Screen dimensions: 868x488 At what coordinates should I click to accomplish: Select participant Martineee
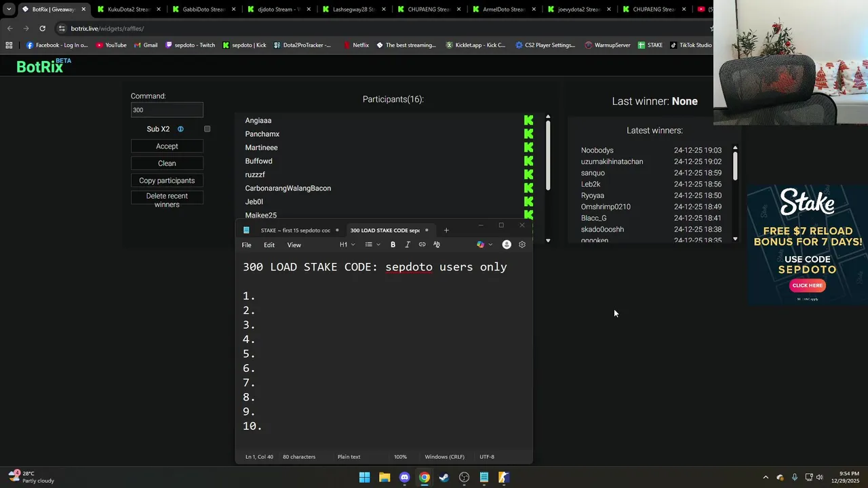261,148
